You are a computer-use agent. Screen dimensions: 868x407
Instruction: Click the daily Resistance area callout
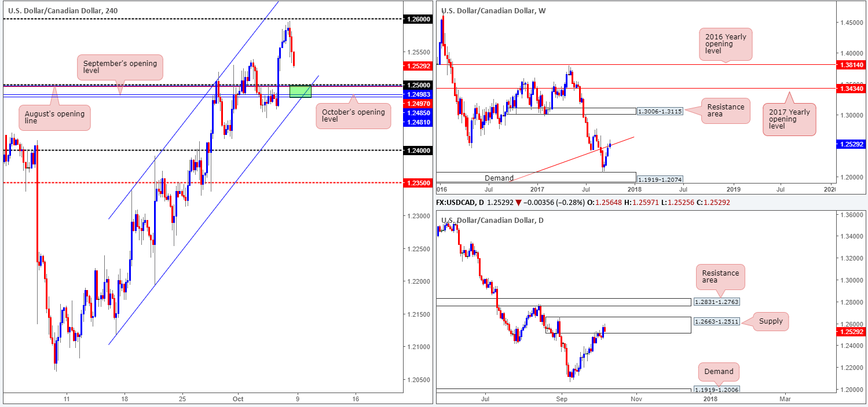(720, 277)
